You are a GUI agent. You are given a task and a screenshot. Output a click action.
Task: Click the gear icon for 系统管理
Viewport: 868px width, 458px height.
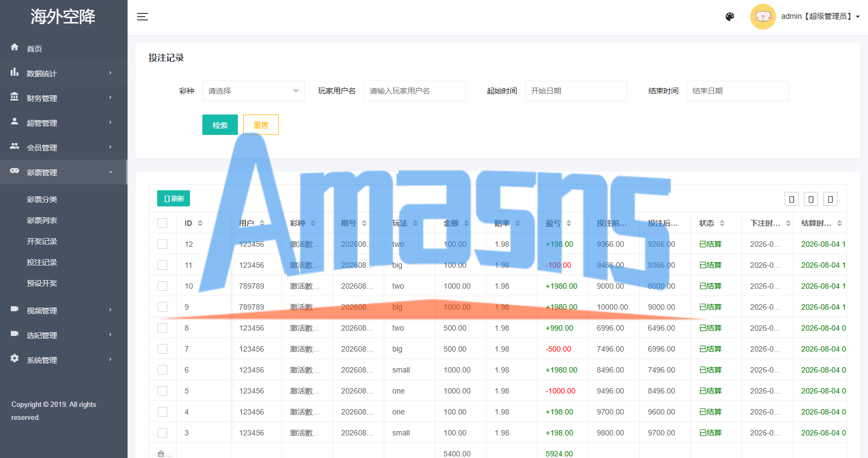pos(15,359)
